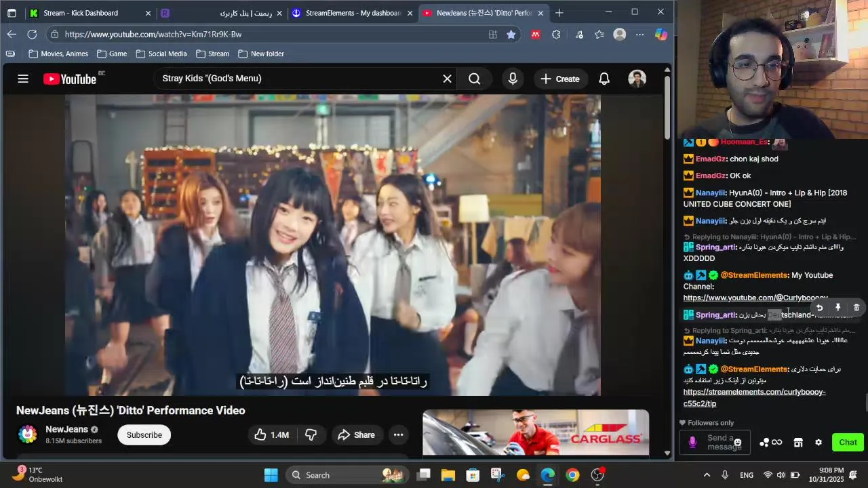This screenshot has height=488, width=868.
Task: Open the YouTube guide hamburger menu
Action: point(23,79)
